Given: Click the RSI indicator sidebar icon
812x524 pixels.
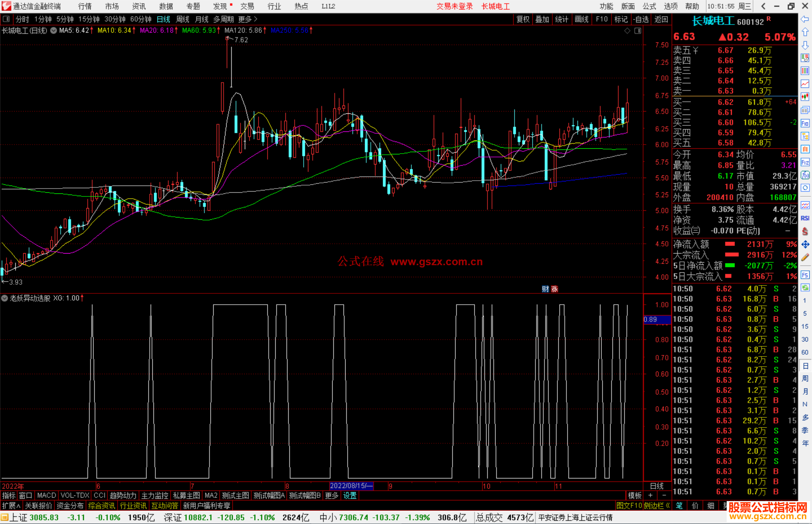Looking at the screenshot, I should [x=805, y=218].
